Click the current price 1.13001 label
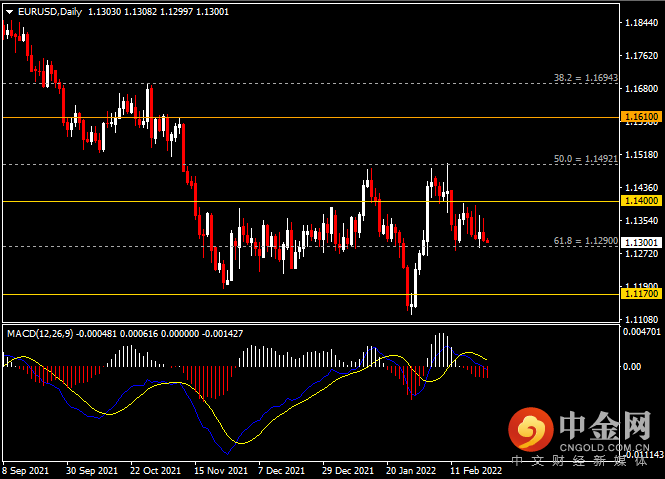 point(641,242)
